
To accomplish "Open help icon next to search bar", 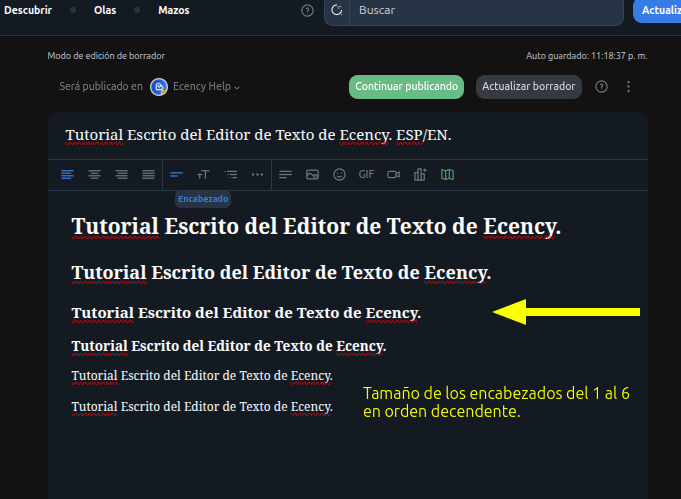I will click(x=307, y=10).
